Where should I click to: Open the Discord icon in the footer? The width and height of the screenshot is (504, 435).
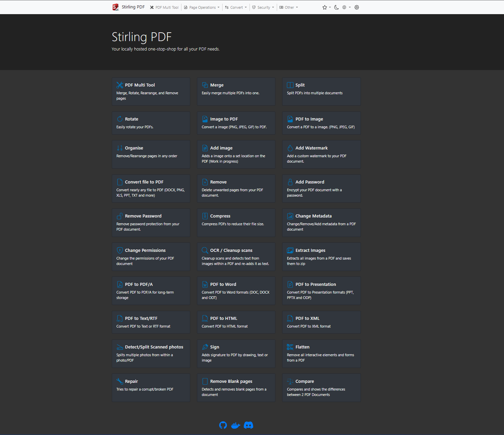[x=248, y=425]
